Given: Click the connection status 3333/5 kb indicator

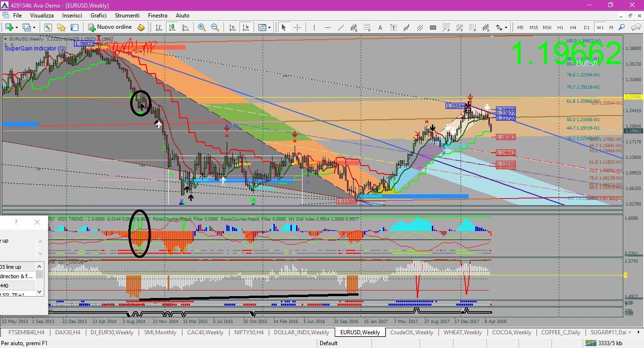Looking at the screenshot, I should coord(603,343).
